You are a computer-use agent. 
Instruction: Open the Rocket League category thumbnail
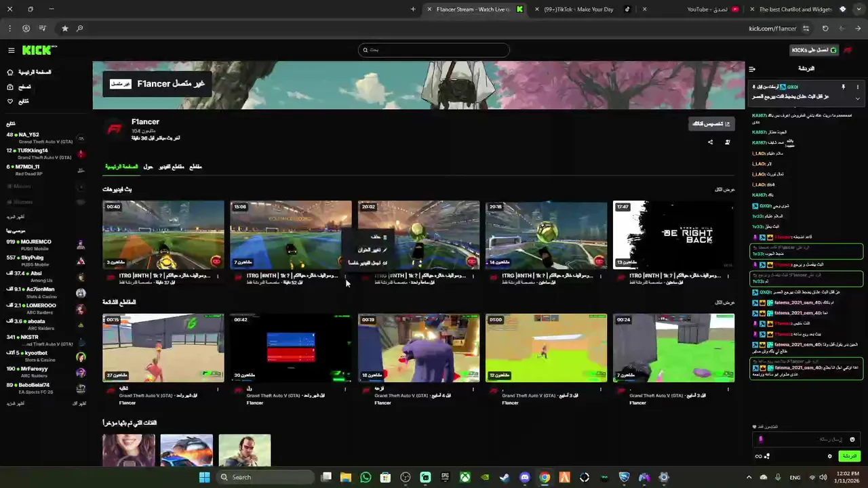(186, 451)
